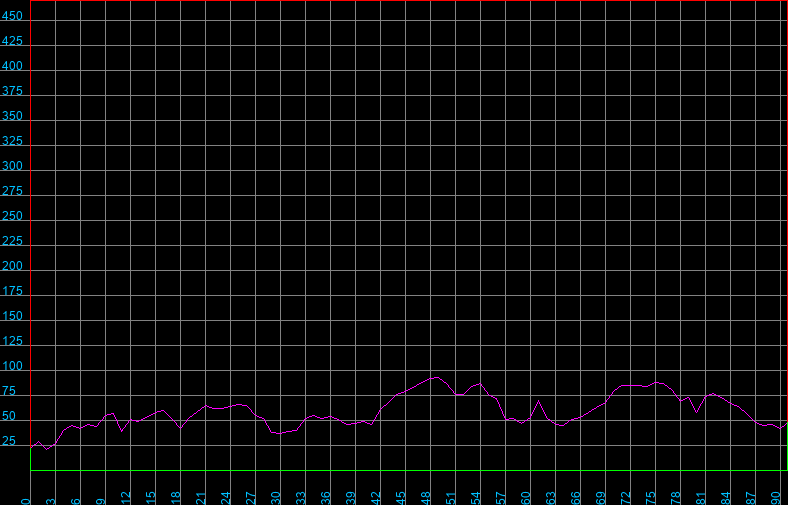Click the 54 tick label on the horizontal axis

pyautogui.click(x=476, y=498)
